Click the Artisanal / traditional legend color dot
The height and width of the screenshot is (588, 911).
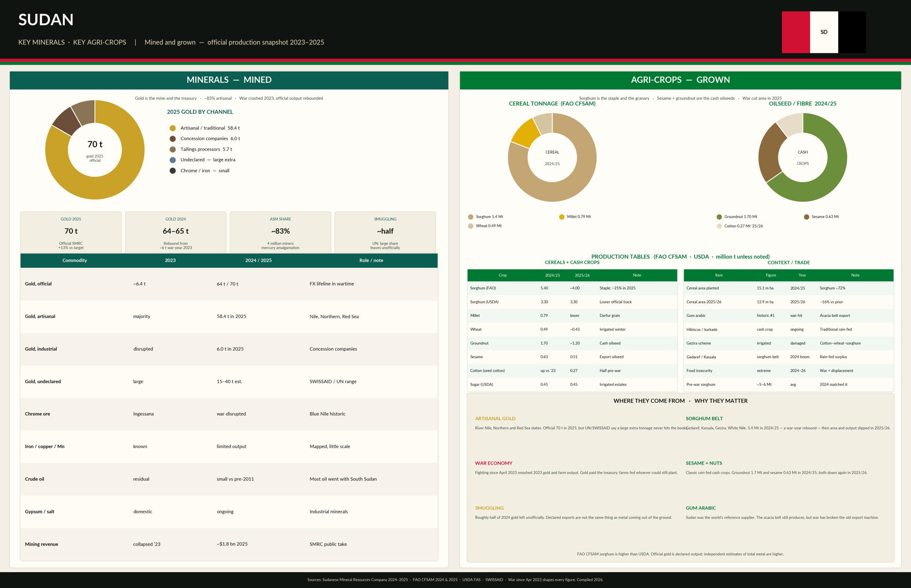pyautogui.click(x=173, y=128)
